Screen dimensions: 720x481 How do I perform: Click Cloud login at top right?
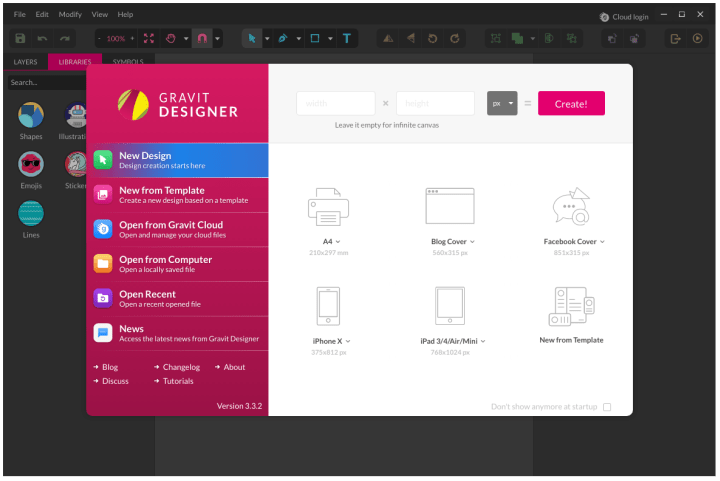[624, 17]
